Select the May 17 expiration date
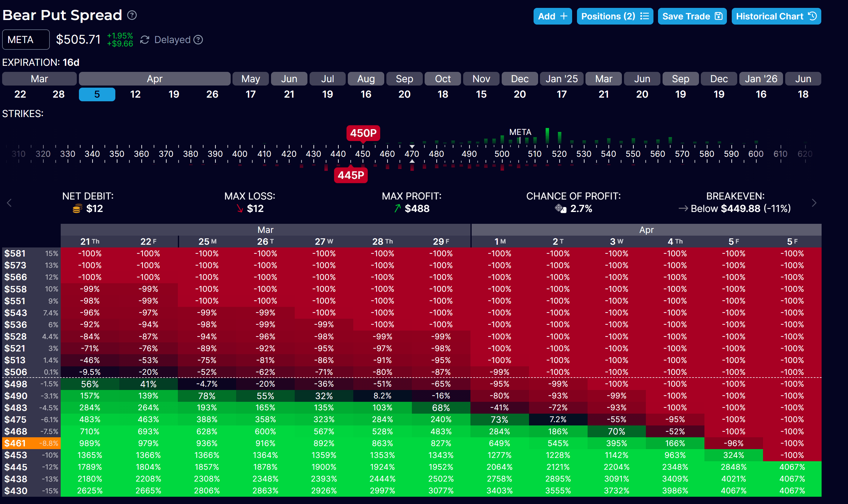The image size is (848, 504). tap(250, 94)
